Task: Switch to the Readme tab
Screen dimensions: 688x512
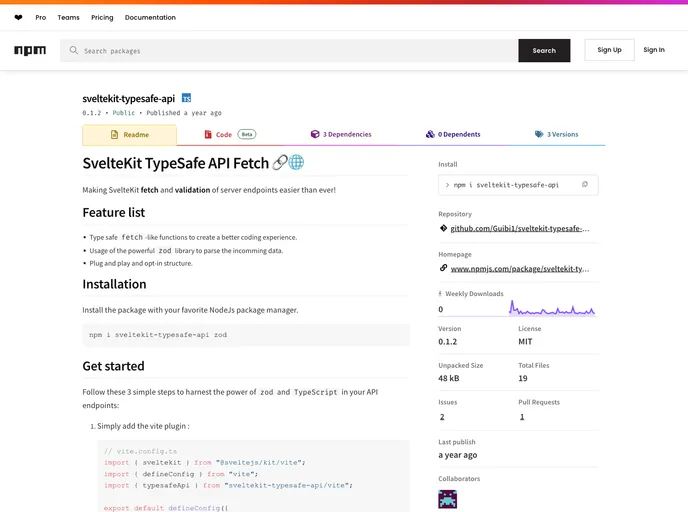Action: point(129,135)
